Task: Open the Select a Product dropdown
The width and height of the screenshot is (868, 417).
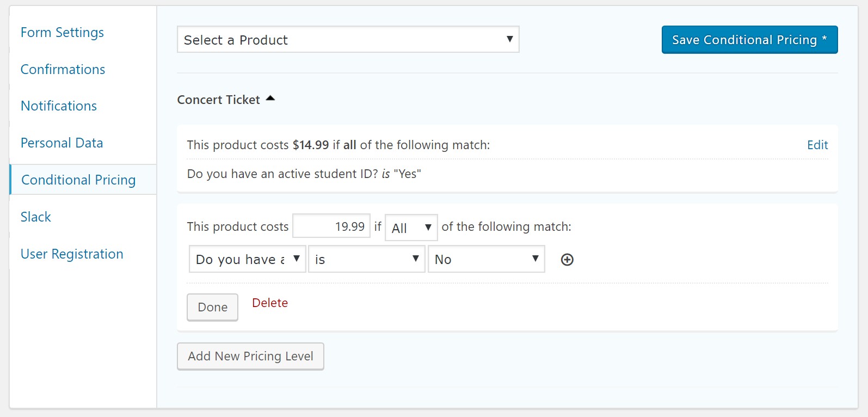Action: click(348, 40)
